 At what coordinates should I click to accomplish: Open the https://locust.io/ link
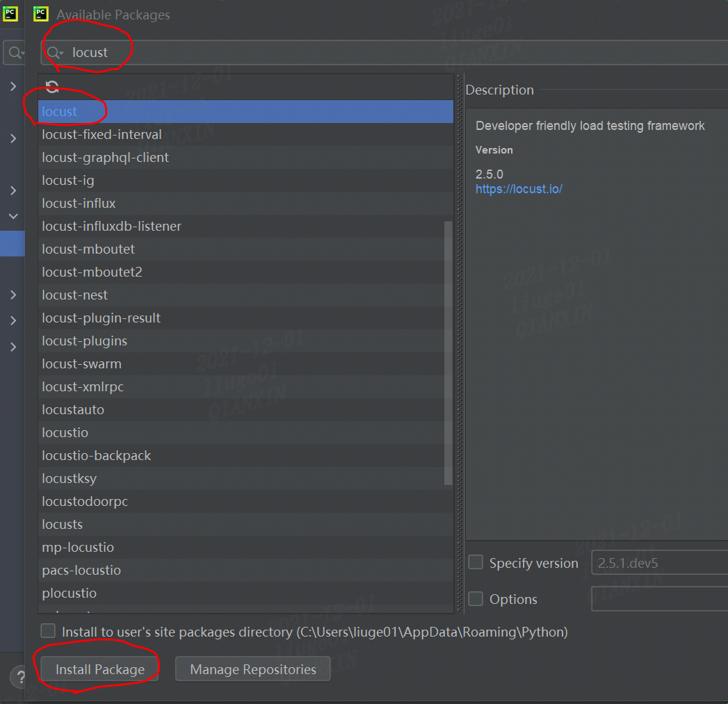click(x=519, y=189)
